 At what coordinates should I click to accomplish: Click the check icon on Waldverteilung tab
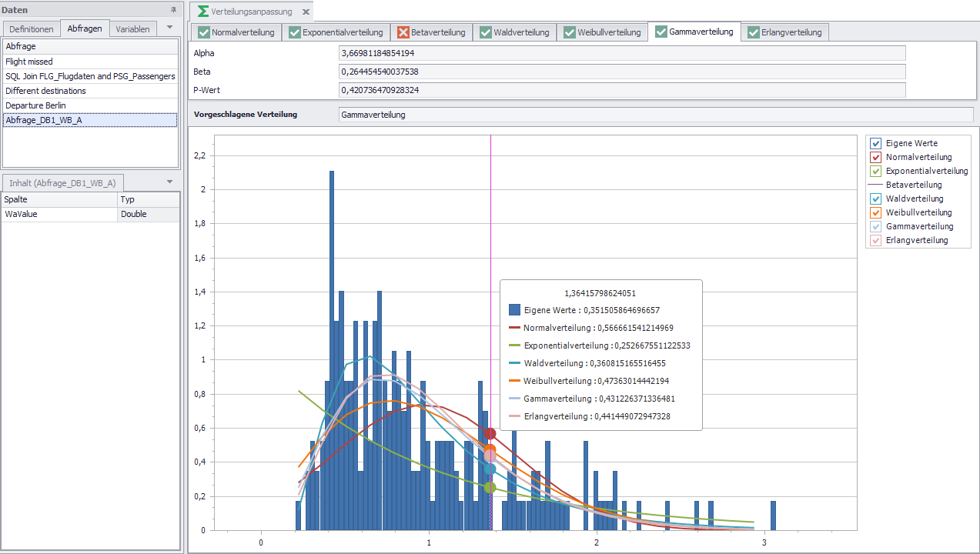point(486,32)
